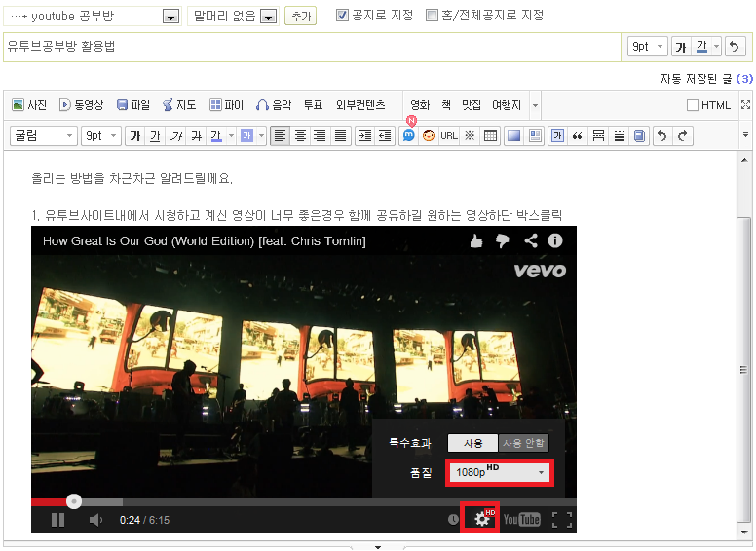Viewport: 756px width, 551px height.
Task: Click the 추가 (add) button
Action: [300, 17]
